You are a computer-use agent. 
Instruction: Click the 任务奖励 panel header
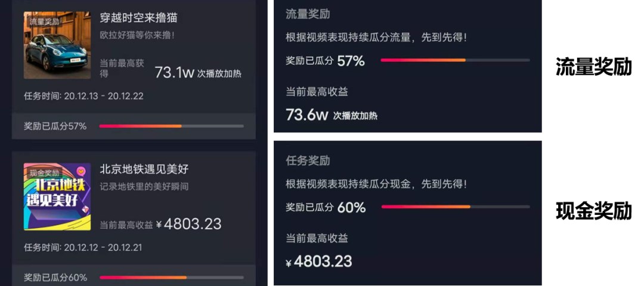308,160
